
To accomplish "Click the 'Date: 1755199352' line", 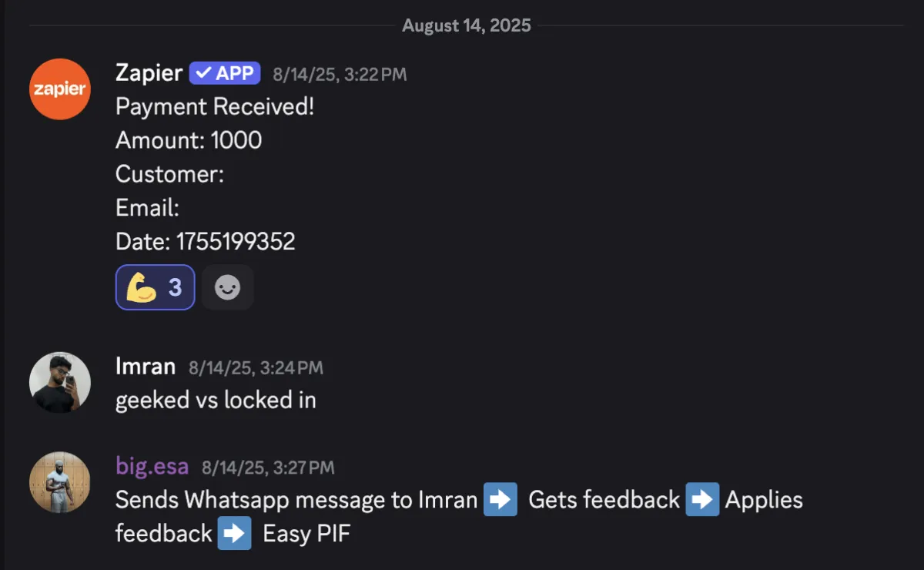I will tap(206, 242).
